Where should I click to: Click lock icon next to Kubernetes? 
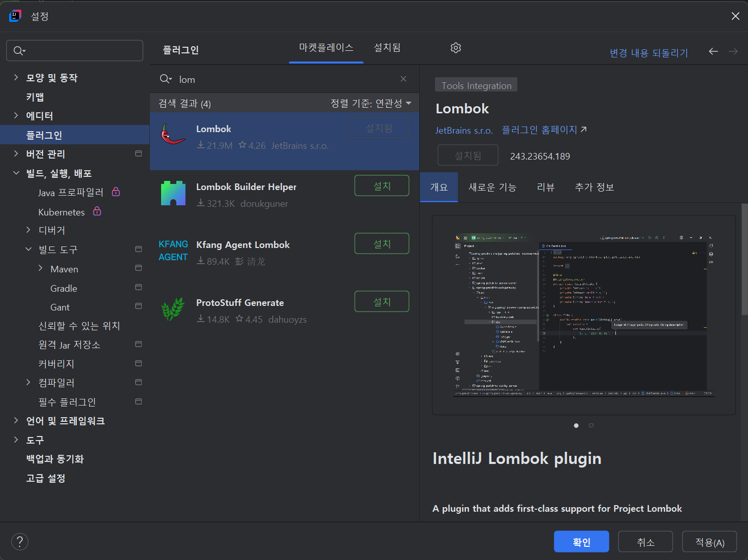[x=97, y=211]
